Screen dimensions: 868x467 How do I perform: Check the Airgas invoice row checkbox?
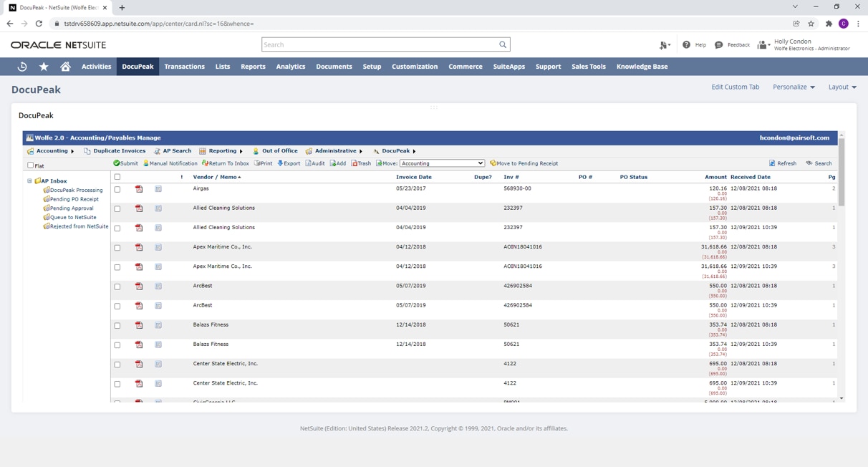tap(117, 190)
